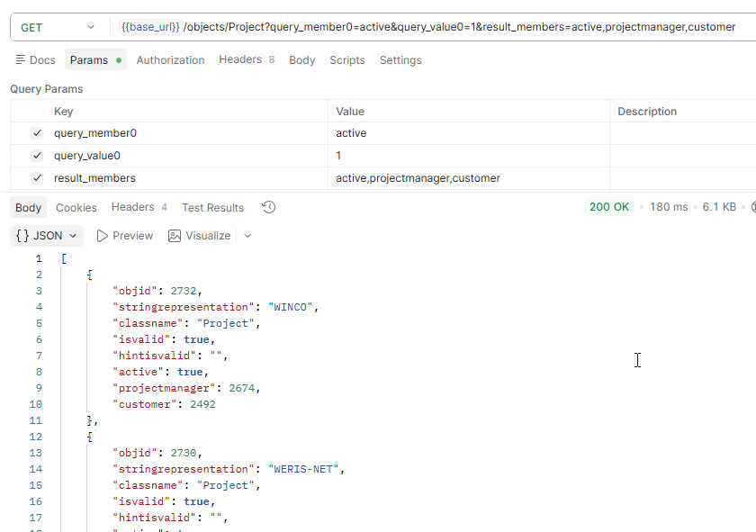
Task: Click the Description column header
Action: 647,112
